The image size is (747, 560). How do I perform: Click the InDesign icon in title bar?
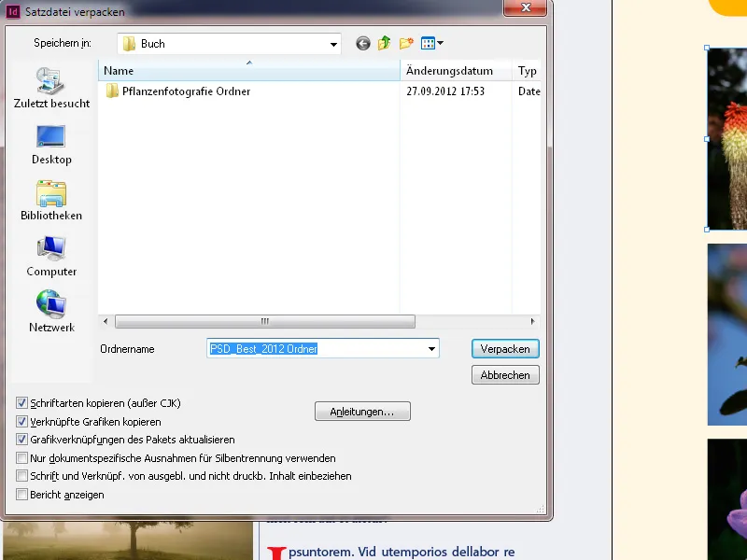[13, 11]
